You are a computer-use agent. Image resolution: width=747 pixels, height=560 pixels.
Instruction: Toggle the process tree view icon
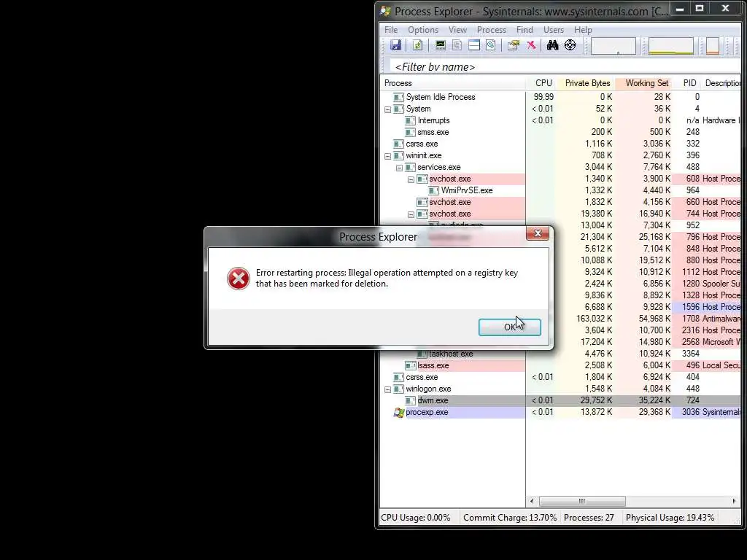click(x=457, y=45)
